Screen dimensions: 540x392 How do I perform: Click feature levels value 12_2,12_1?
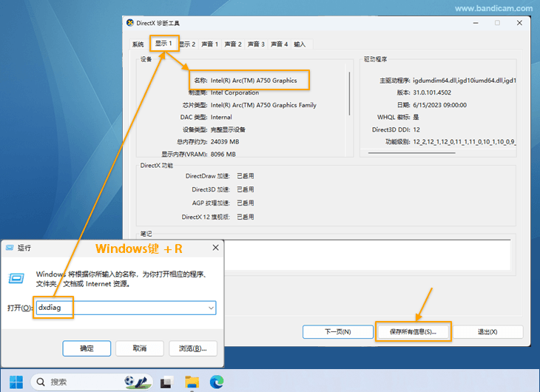coord(464,141)
